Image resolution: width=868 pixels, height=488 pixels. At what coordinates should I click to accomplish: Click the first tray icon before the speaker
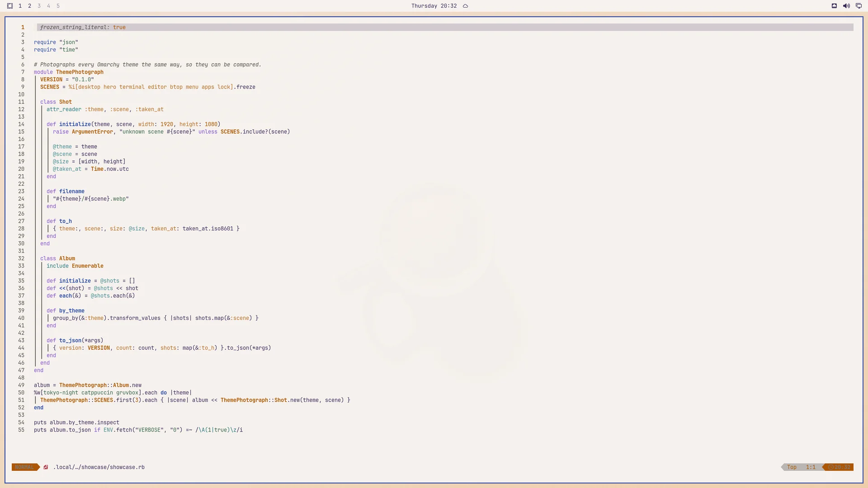834,6
